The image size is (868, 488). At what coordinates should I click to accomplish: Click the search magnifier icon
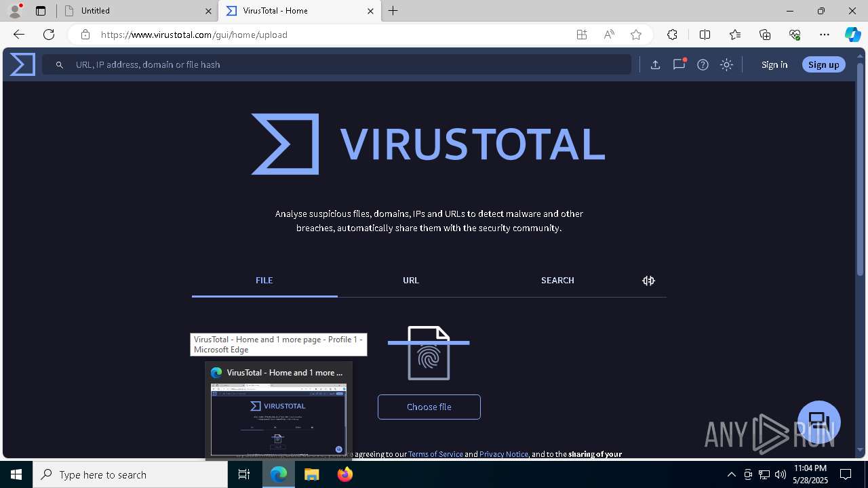click(x=60, y=64)
